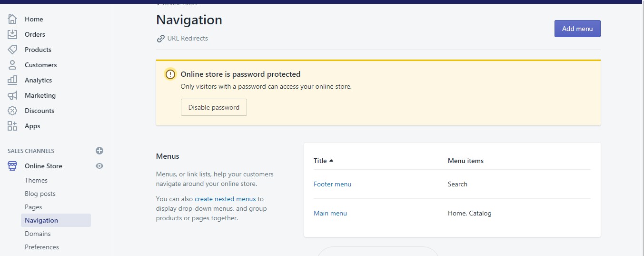Click the URL Redirects chain-link icon

tap(160, 39)
